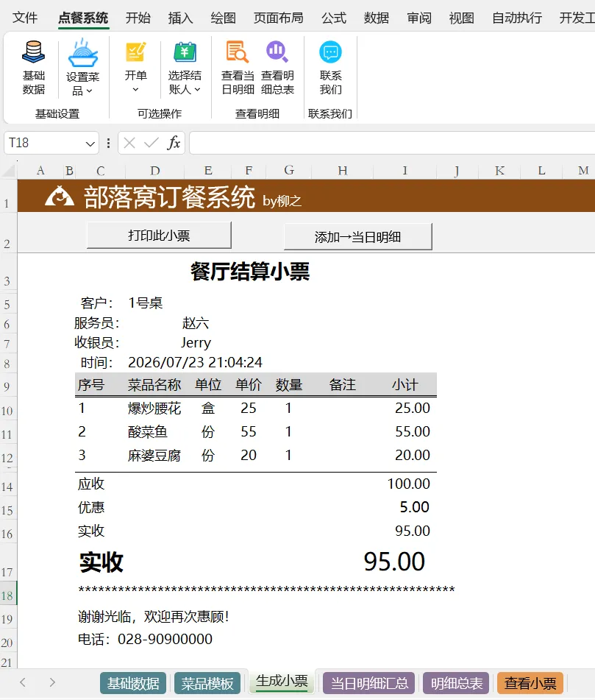Open the 基础数据 ribbon icon
Image resolution: width=595 pixels, height=700 pixels.
(33, 52)
